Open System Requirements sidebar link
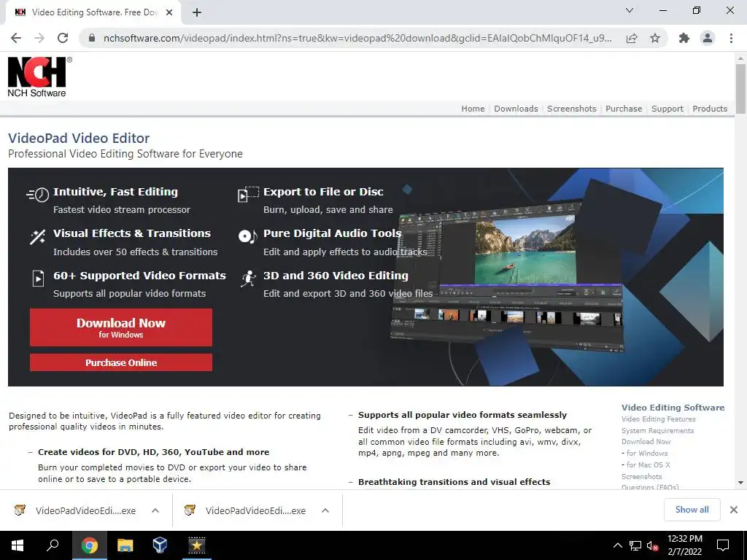The width and height of the screenshot is (747, 560). point(657,430)
